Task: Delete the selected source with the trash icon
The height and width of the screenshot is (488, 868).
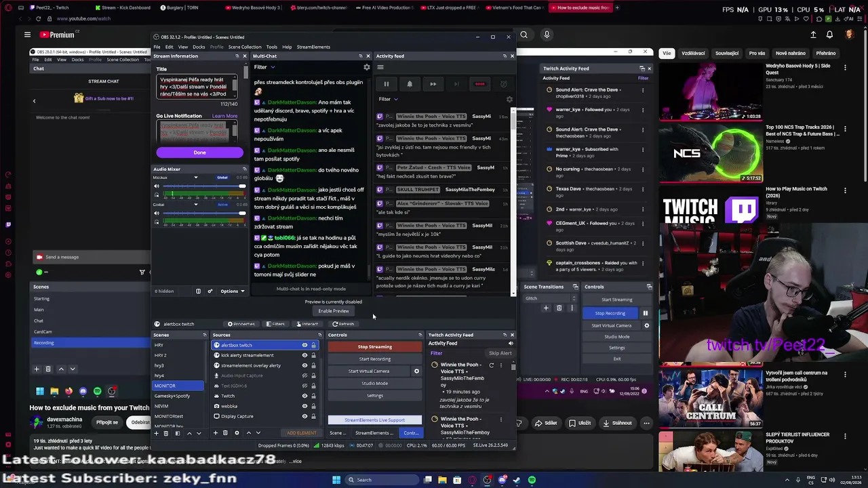Action: [225, 433]
